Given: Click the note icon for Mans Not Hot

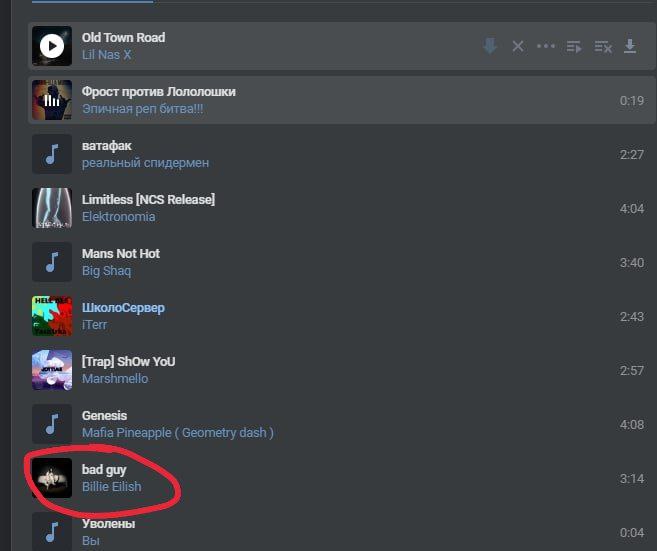Looking at the screenshot, I should click(x=52, y=262).
